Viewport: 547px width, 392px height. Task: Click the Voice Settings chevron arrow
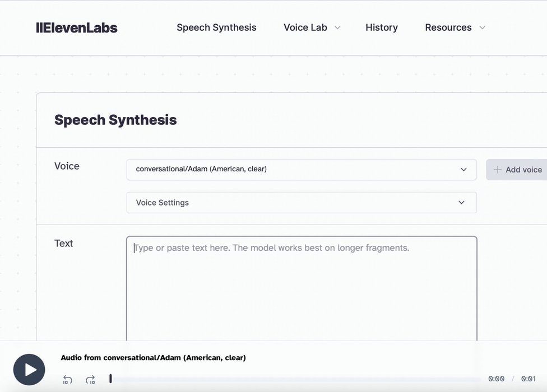461,203
